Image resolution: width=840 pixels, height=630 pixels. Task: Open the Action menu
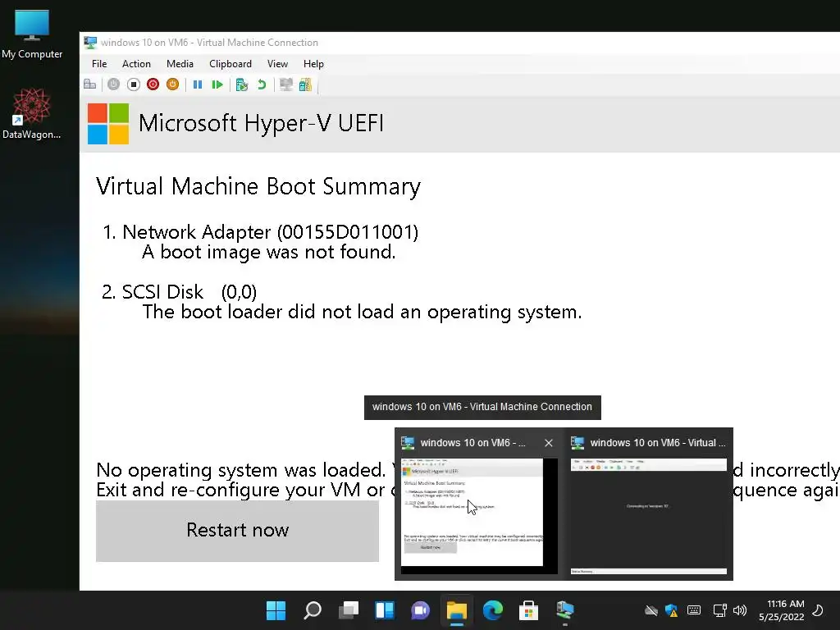coord(137,64)
